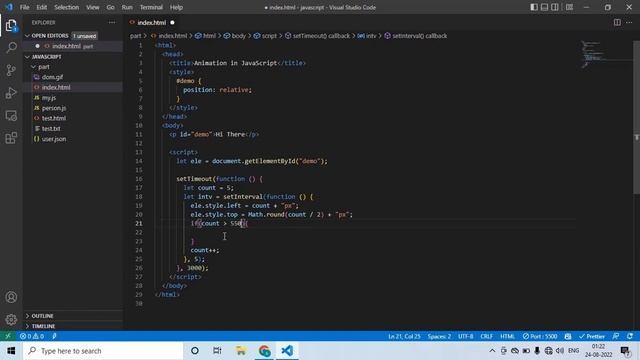This screenshot has height=360, width=640.
Task: Click the Ln 21, Col 25 status item
Action: tap(404, 336)
